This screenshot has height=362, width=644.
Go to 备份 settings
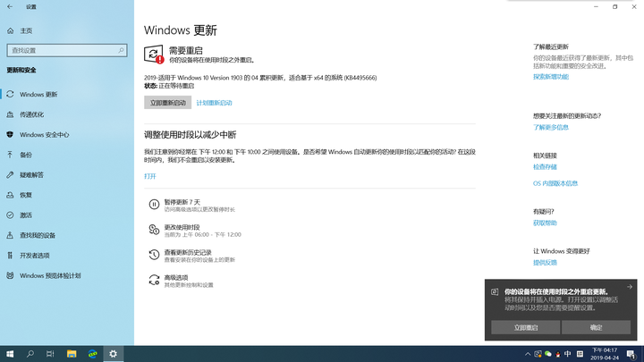67,155
